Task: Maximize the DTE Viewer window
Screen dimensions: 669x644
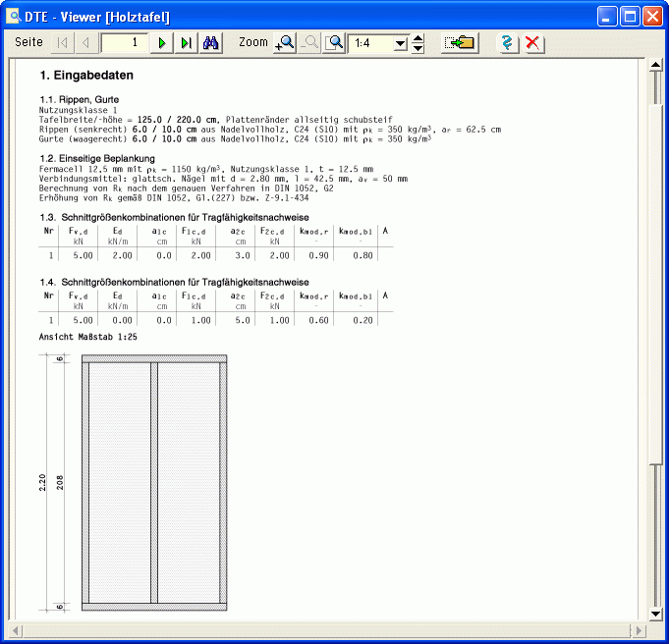Action: [631, 16]
